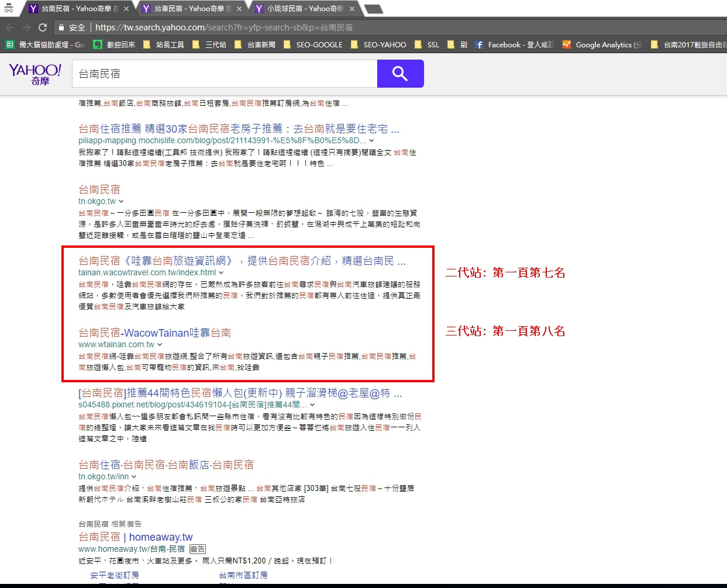Open 台南民宿《哇靠台南旅遊資訊網》 result
This screenshot has height=588, width=727.
tap(242, 261)
